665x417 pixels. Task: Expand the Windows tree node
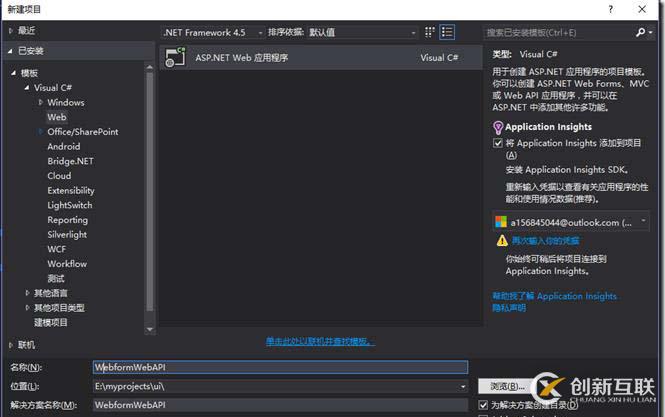click(x=41, y=102)
